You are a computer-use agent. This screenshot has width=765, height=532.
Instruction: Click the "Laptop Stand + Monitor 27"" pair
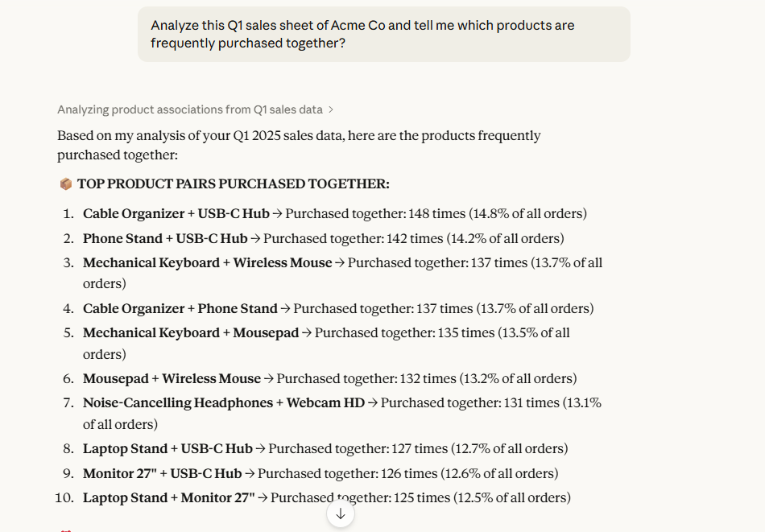click(169, 498)
